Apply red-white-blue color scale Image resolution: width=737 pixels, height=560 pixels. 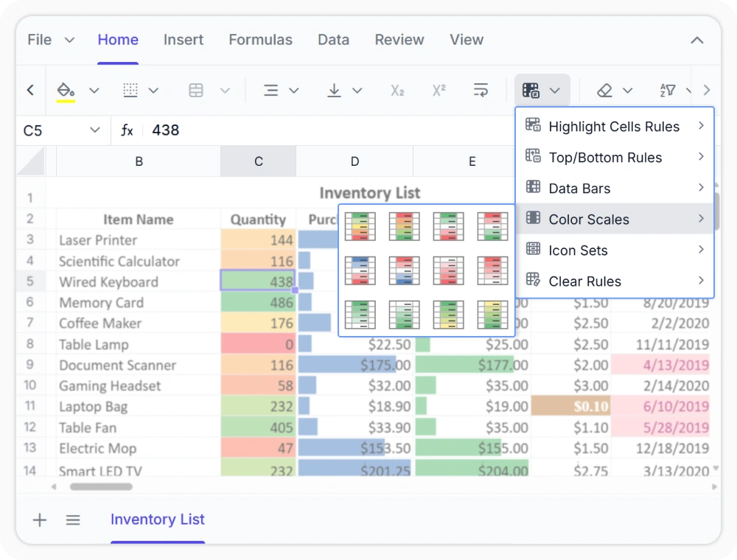(x=404, y=270)
